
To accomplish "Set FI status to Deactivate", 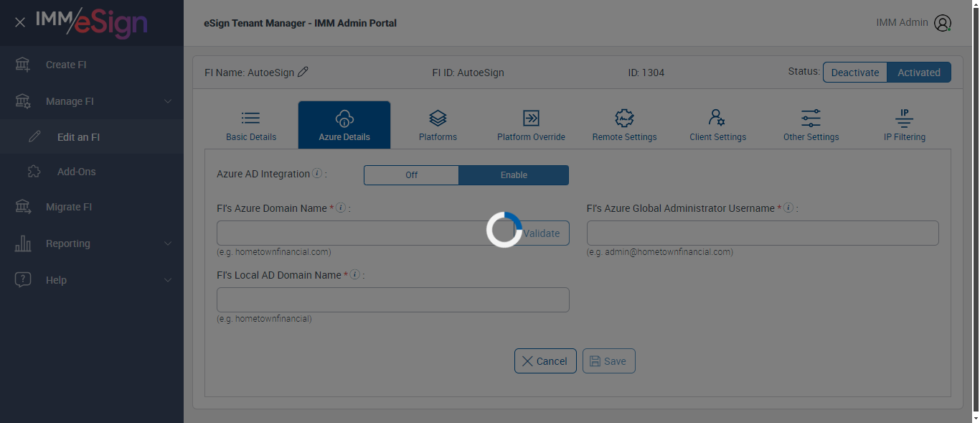I will [855, 73].
